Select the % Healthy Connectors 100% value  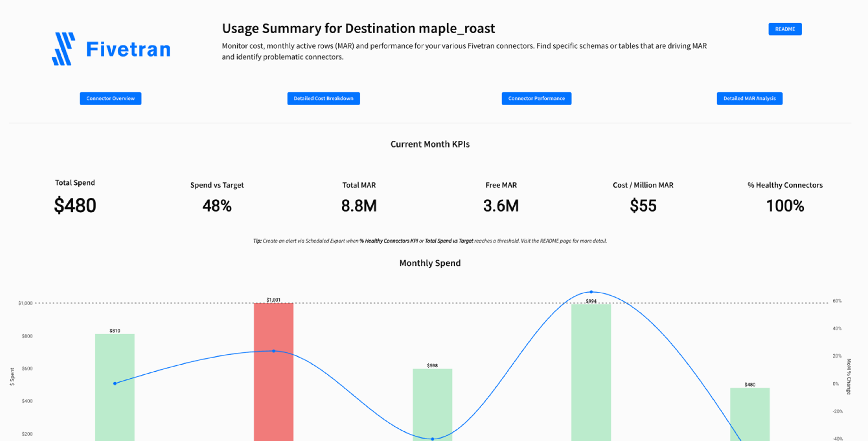point(785,205)
